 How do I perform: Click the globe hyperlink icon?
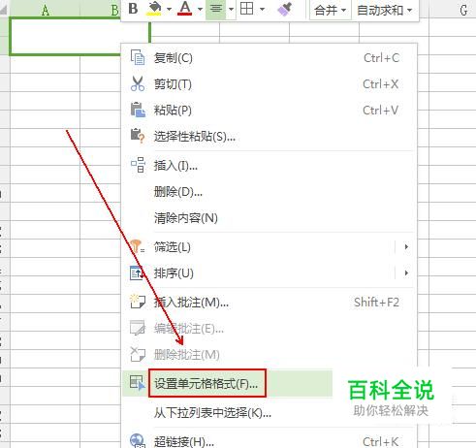tap(138, 441)
